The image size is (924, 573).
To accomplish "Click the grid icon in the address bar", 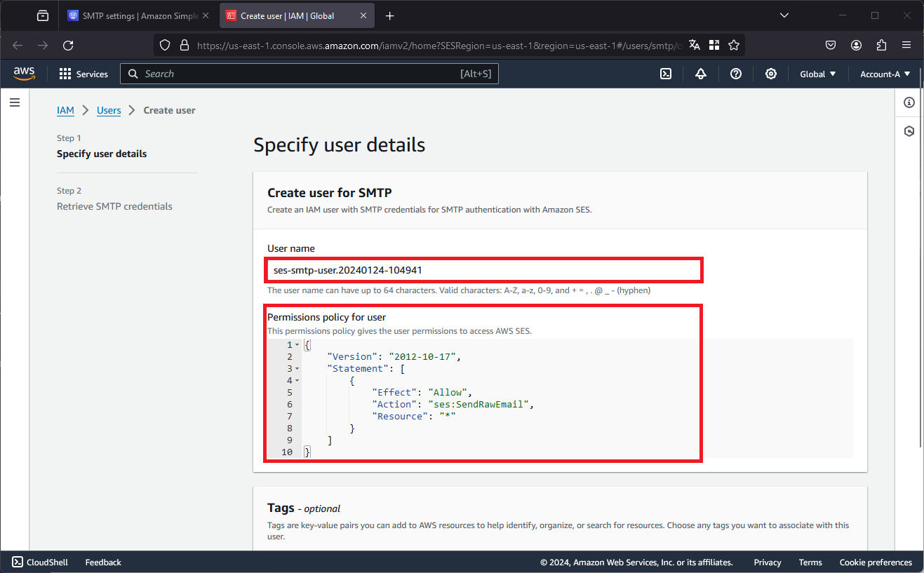I will coord(714,45).
